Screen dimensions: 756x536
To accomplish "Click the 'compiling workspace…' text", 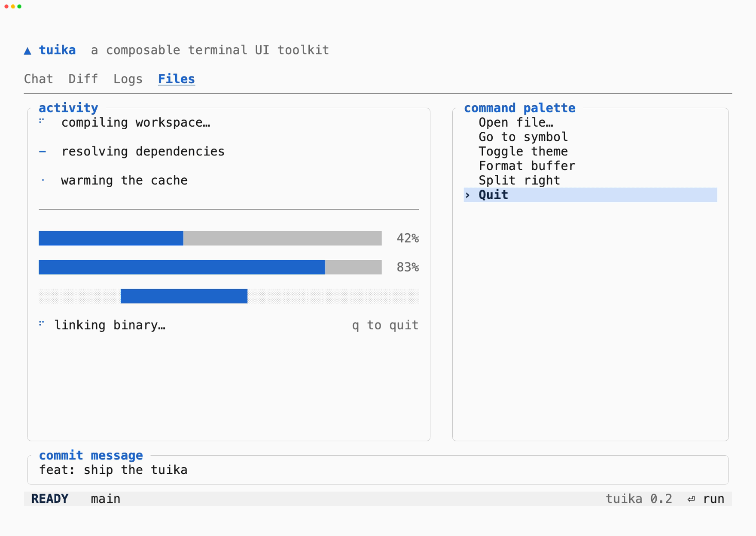I will coord(136,122).
